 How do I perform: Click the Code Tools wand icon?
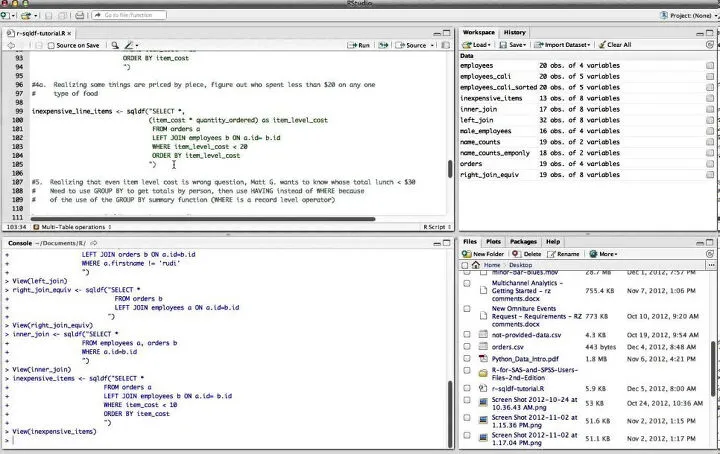129,45
